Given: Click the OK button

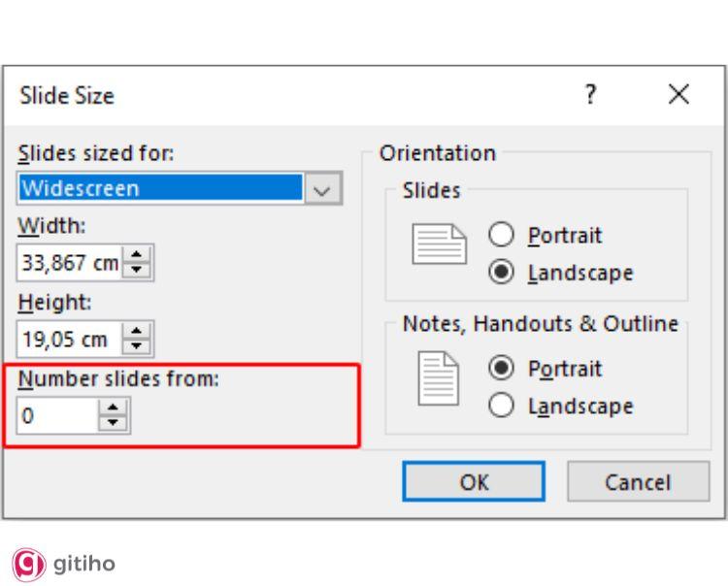Looking at the screenshot, I should coord(474,481).
